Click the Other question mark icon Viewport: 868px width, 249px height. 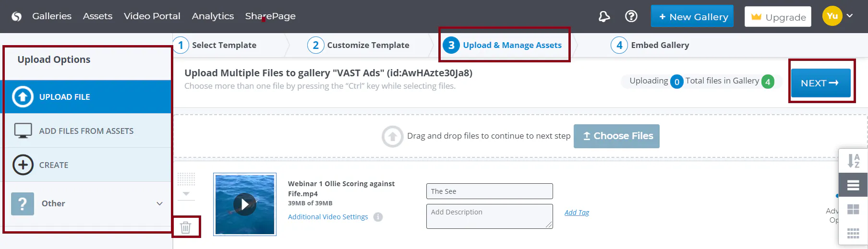point(23,203)
